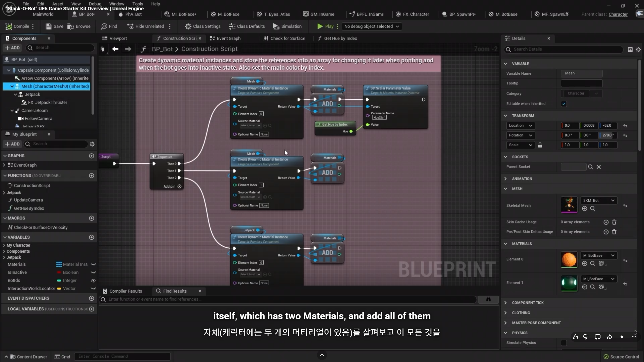Empty the Pre/Post Skin Deltas Usage array
Viewport: 644px width, 362px height.
tap(614, 232)
